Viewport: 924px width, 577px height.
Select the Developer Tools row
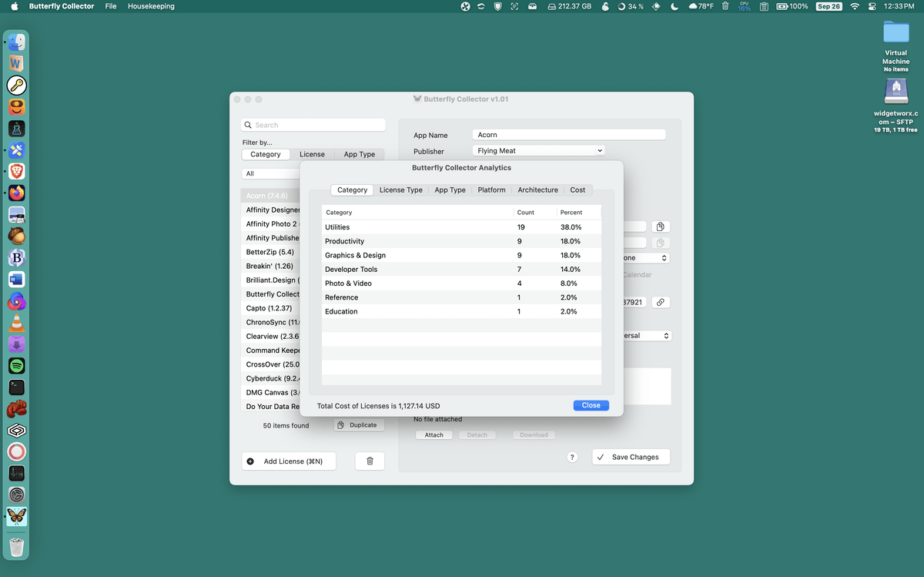[461, 269]
